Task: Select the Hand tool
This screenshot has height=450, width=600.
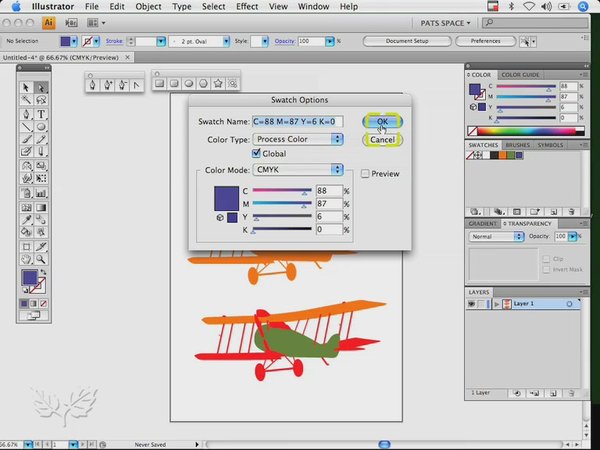Action: tap(26, 259)
